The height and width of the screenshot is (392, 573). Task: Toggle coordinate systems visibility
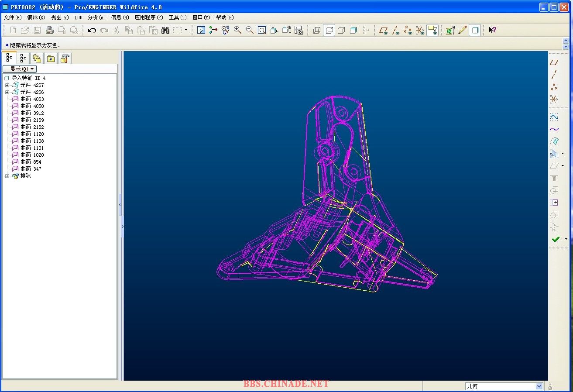click(x=420, y=30)
